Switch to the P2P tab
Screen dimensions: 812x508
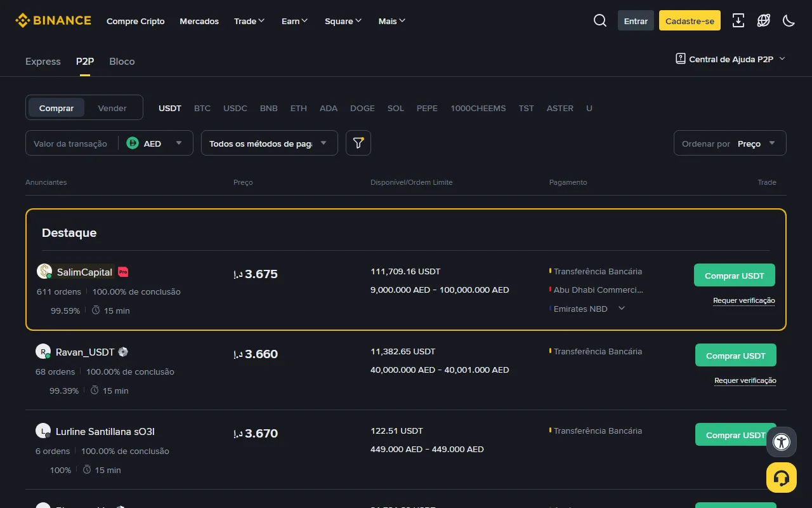click(x=85, y=62)
